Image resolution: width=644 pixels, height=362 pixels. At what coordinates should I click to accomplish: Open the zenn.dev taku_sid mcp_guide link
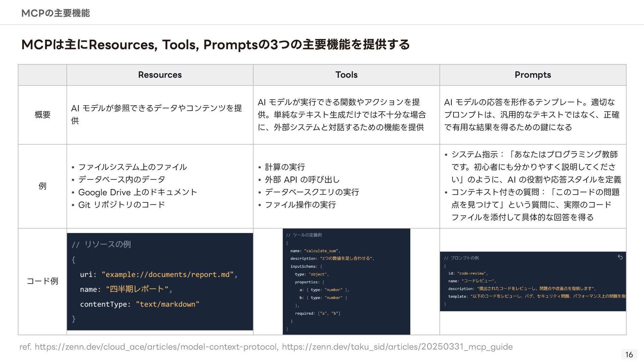pyautogui.click(x=397, y=347)
